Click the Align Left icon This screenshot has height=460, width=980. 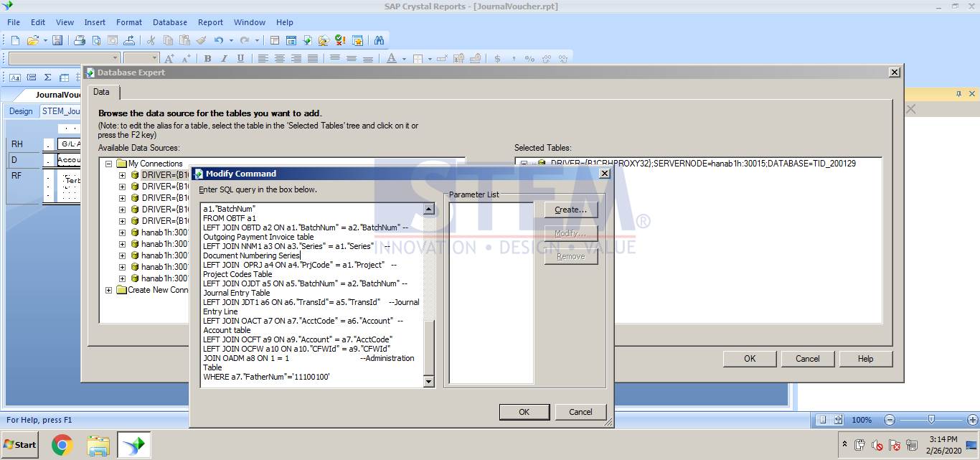263,58
